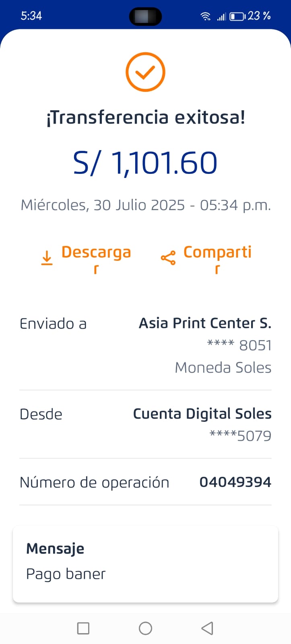Screen dimensions: 291x644
Task: Tap the Cuenta Digital Soles source account
Action: (x=202, y=414)
